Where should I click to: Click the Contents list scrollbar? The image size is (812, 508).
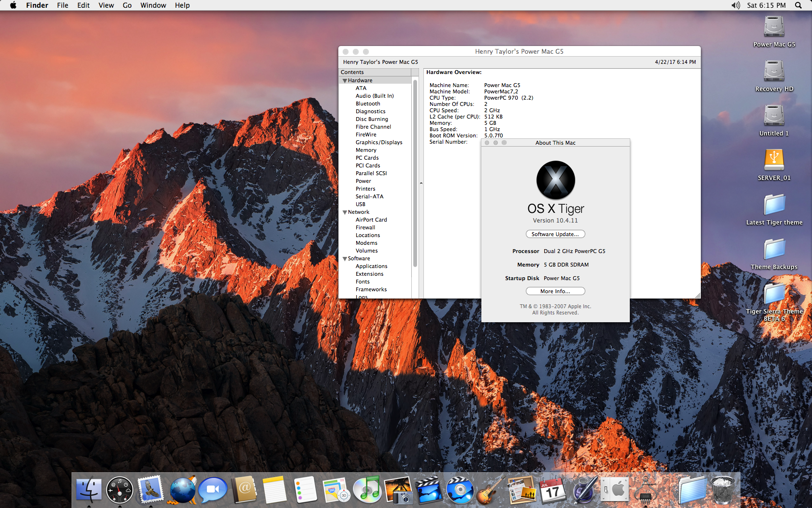click(x=415, y=173)
